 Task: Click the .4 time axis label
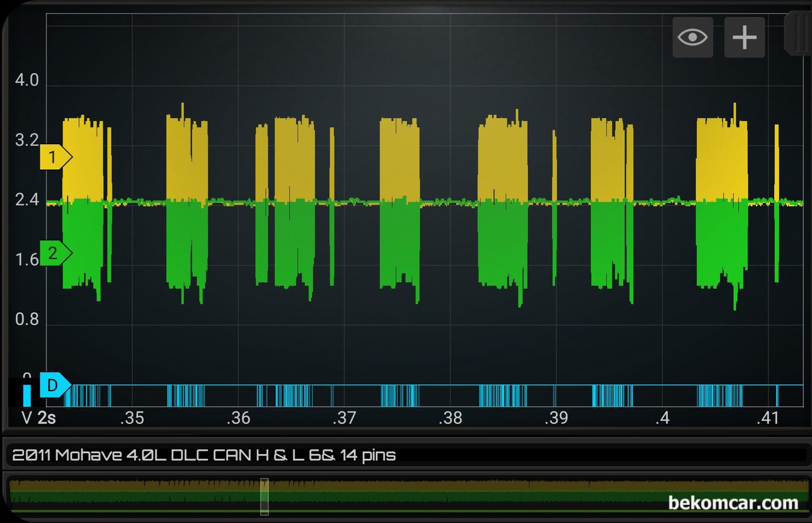click(x=662, y=418)
